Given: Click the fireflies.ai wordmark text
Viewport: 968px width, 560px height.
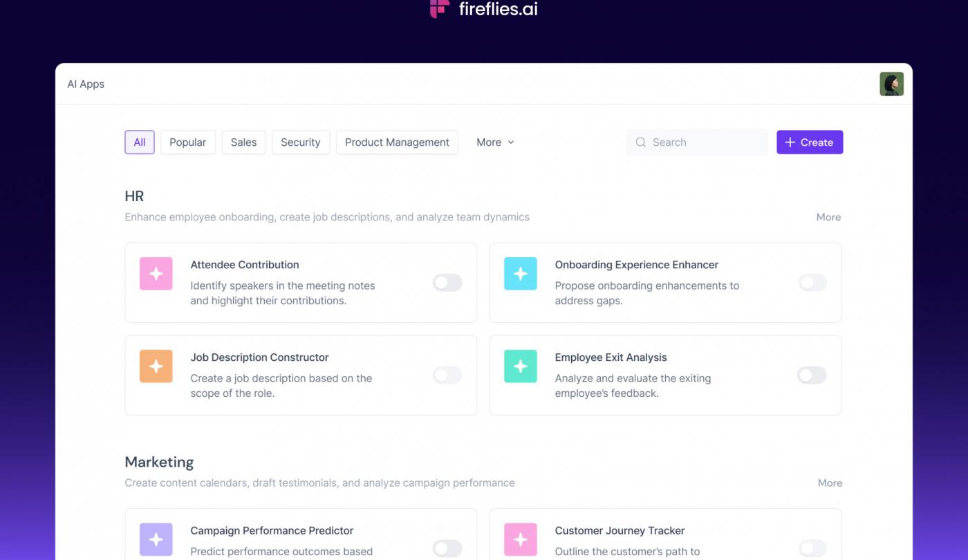Looking at the screenshot, I should (499, 9).
